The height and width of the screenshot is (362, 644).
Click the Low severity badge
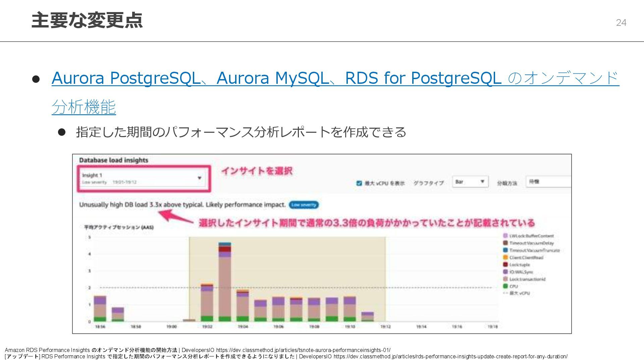(x=304, y=205)
